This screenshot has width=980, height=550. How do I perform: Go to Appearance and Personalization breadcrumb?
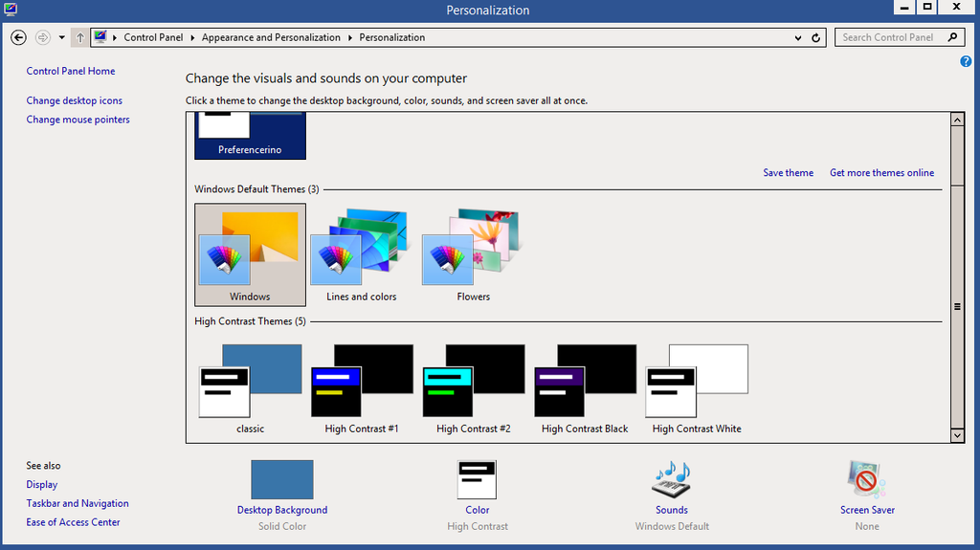pyautogui.click(x=271, y=37)
